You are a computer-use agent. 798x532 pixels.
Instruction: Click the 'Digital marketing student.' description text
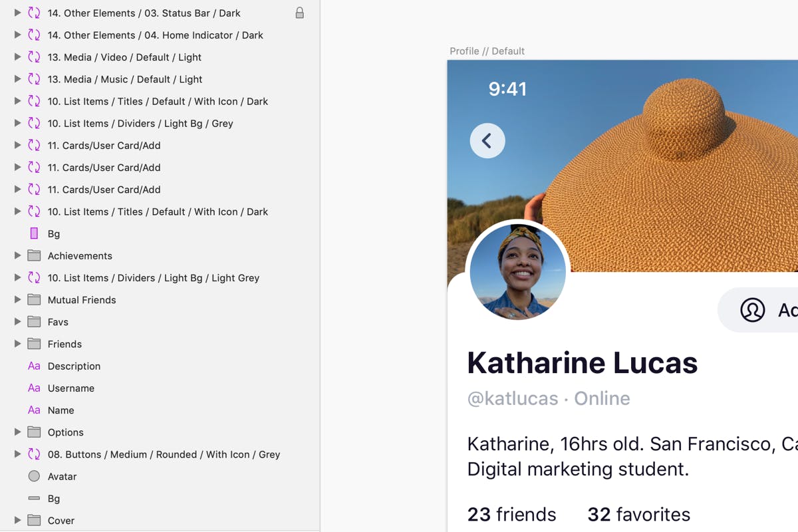click(x=578, y=469)
